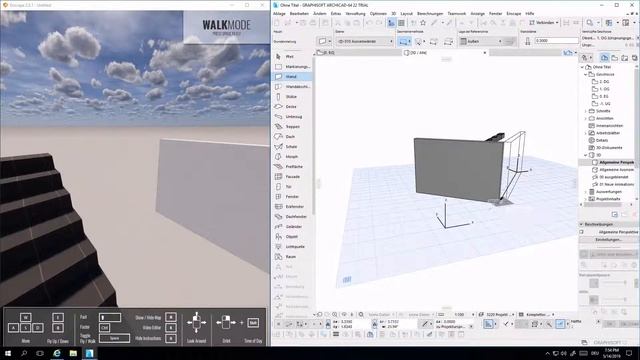Select the Freifläche mesh tool
The height and width of the screenshot is (360, 640).
point(292,167)
